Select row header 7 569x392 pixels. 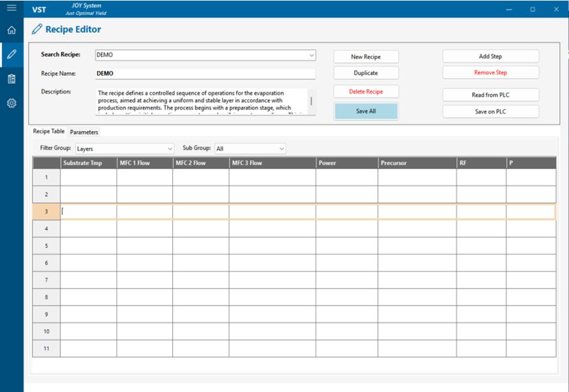[x=47, y=280]
